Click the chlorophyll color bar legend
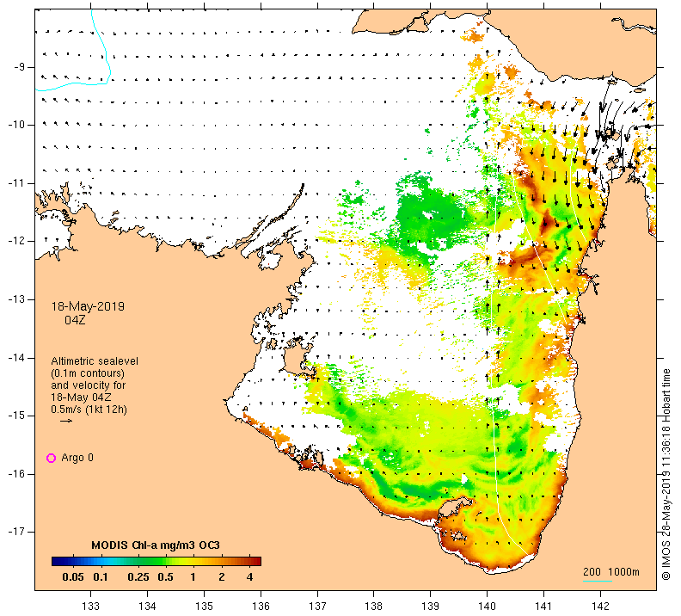 (156, 561)
